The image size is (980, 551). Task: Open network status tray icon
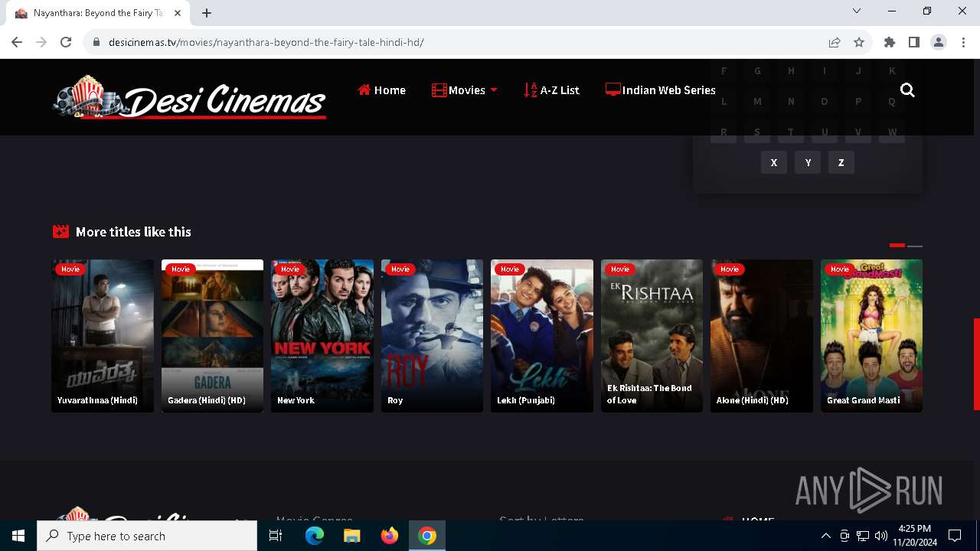(x=863, y=536)
